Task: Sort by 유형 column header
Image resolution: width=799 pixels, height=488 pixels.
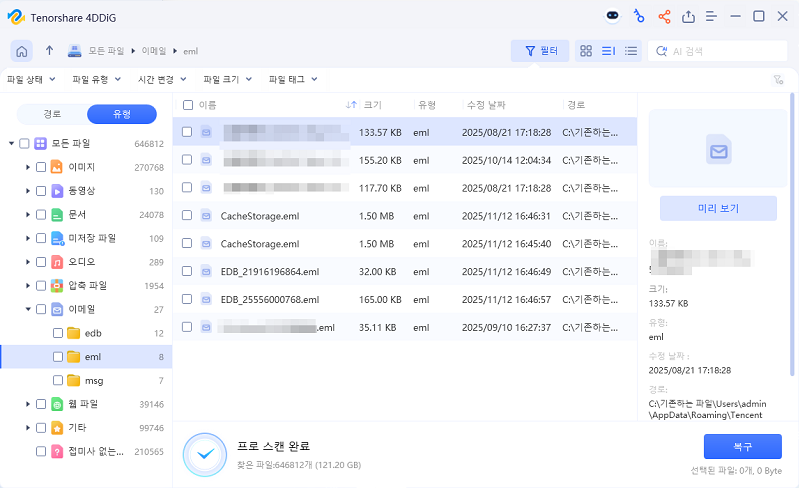Action: point(427,105)
